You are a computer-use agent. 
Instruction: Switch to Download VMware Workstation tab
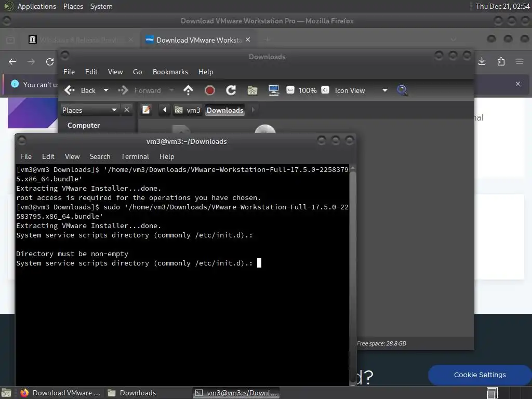point(198,40)
